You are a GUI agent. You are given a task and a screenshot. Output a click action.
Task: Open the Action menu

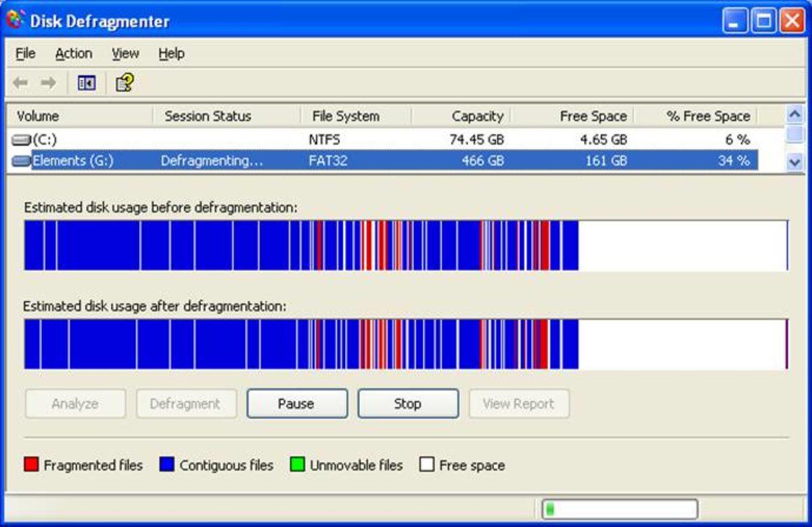(x=73, y=53)
